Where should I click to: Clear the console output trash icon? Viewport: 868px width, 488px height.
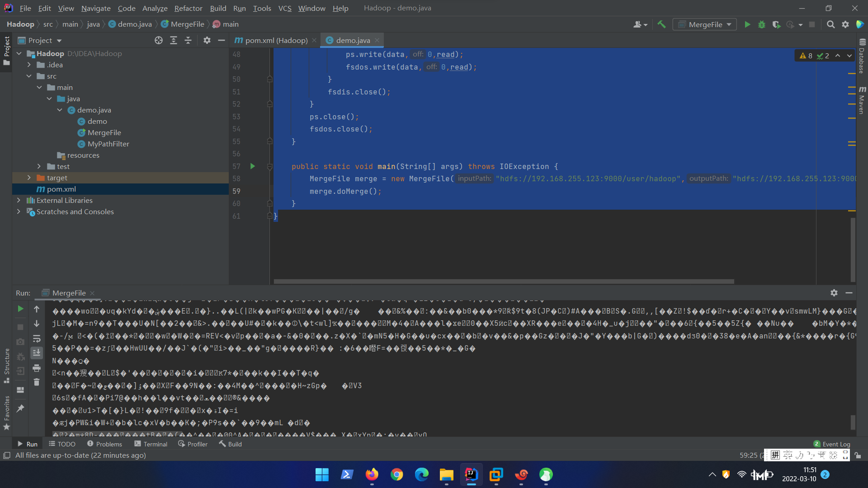(x=37, y=382)
